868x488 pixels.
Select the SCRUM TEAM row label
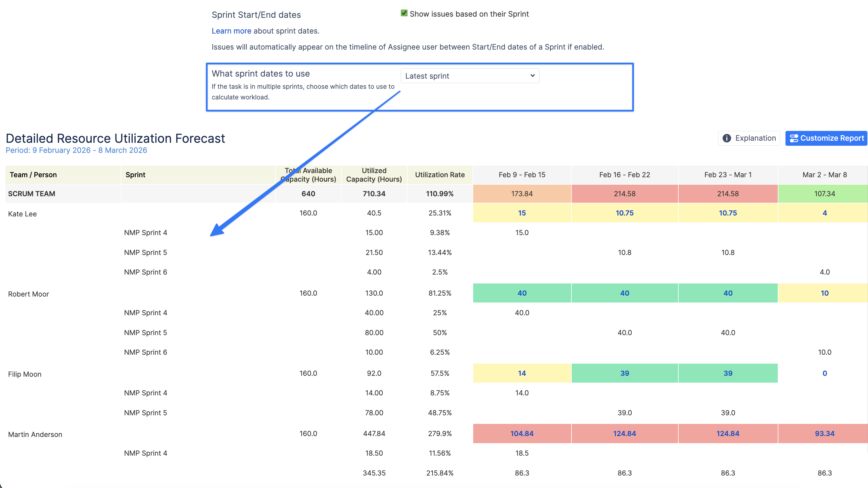click(x=32, y=194)
